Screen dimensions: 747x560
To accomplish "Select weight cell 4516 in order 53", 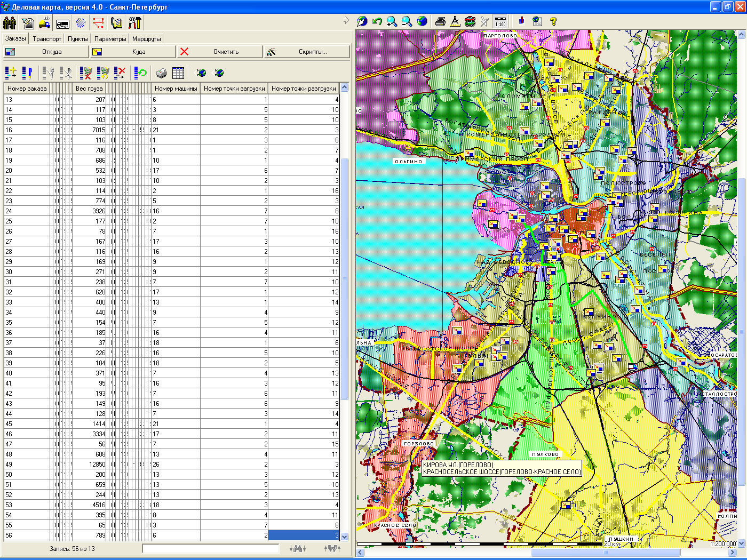I will click(89, 505).
